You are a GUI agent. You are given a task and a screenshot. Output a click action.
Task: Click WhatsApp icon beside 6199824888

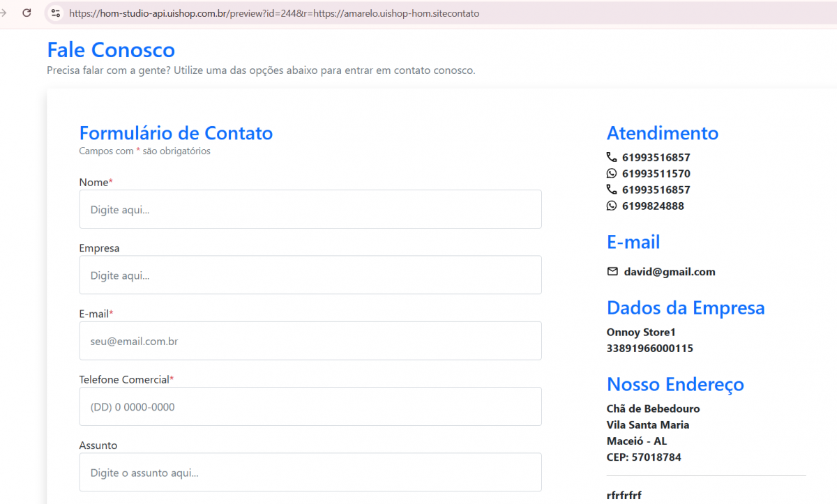612,206
